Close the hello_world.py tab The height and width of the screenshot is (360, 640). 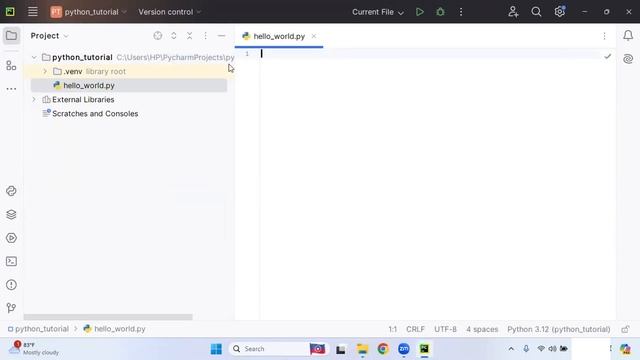313,36
